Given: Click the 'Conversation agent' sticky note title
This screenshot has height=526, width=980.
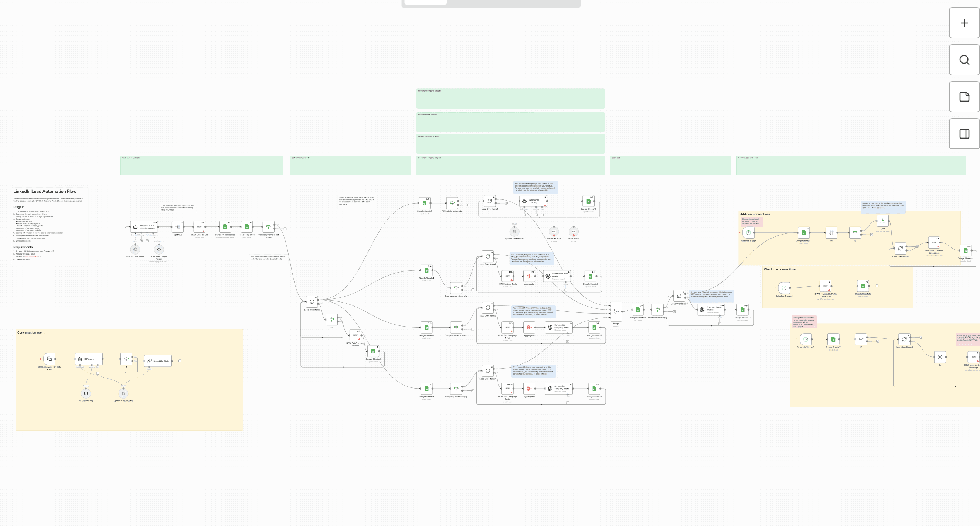Looking at the screenshot, I should pos(31,332).
